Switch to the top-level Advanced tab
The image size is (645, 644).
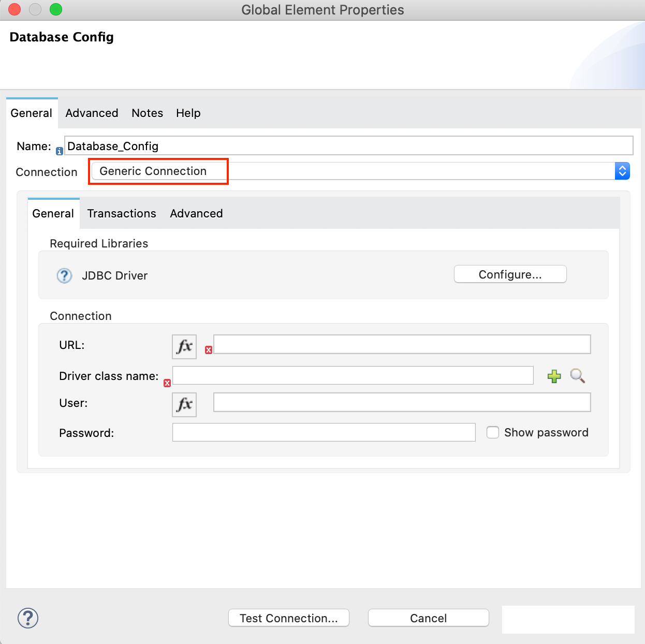pos(92,113)
